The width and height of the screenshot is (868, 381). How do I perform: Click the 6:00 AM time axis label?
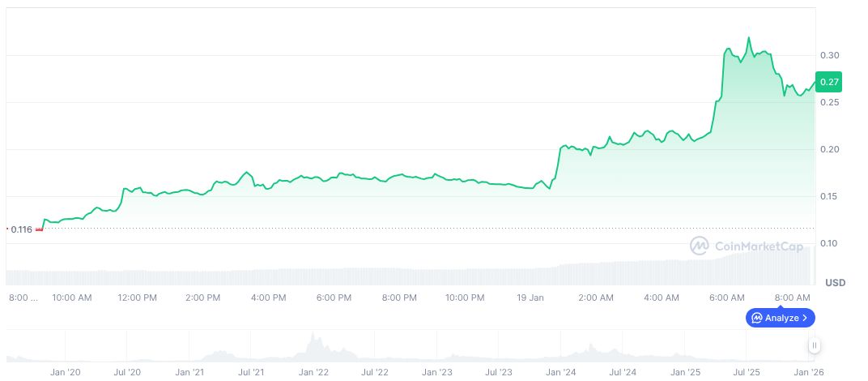point(727,298)
